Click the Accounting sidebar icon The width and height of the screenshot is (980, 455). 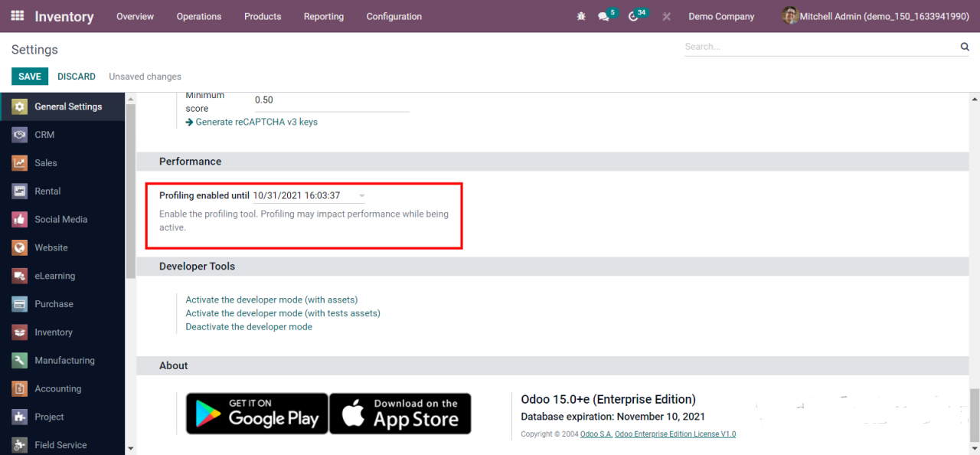tap(20, 388)
